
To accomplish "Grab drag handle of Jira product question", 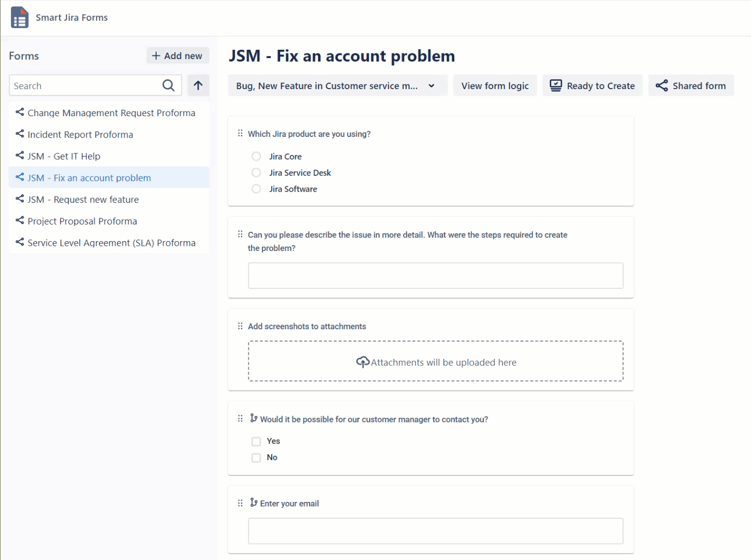I will tap(240, 133).
